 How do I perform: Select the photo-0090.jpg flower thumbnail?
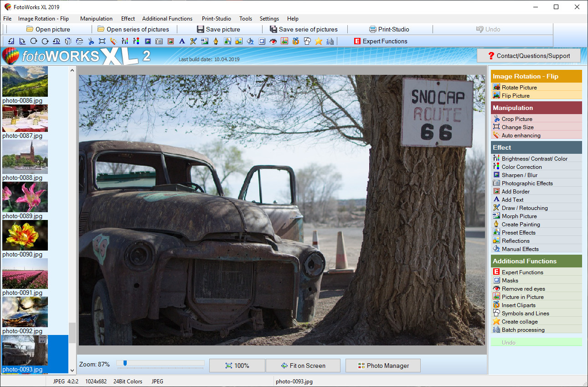click(25, 235)
